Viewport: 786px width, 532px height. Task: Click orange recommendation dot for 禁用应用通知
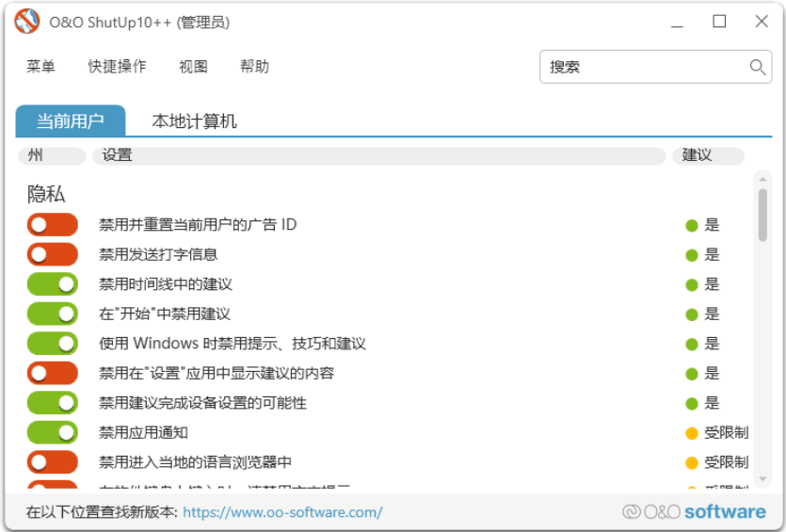[692, 433]
